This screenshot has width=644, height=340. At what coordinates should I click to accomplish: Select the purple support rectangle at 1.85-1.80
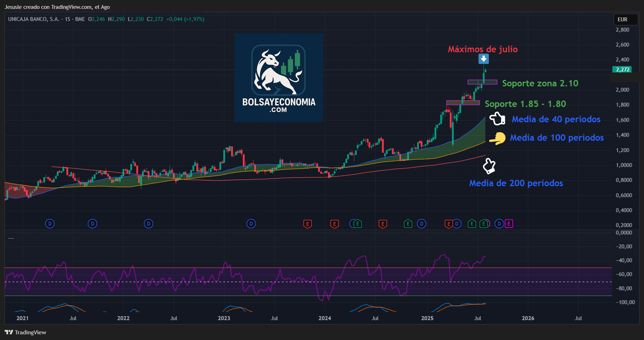463,103
